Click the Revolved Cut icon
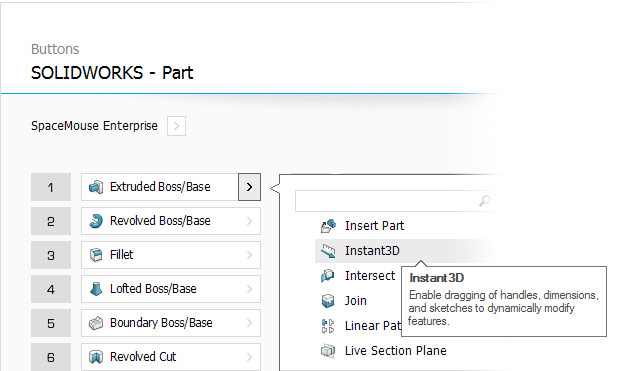The height and width of the screenshot is (371, 620). 96,357
